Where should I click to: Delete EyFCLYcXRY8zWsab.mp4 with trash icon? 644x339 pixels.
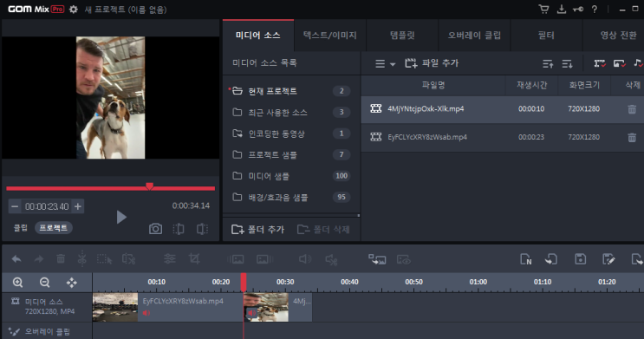[x=632, y=137]
